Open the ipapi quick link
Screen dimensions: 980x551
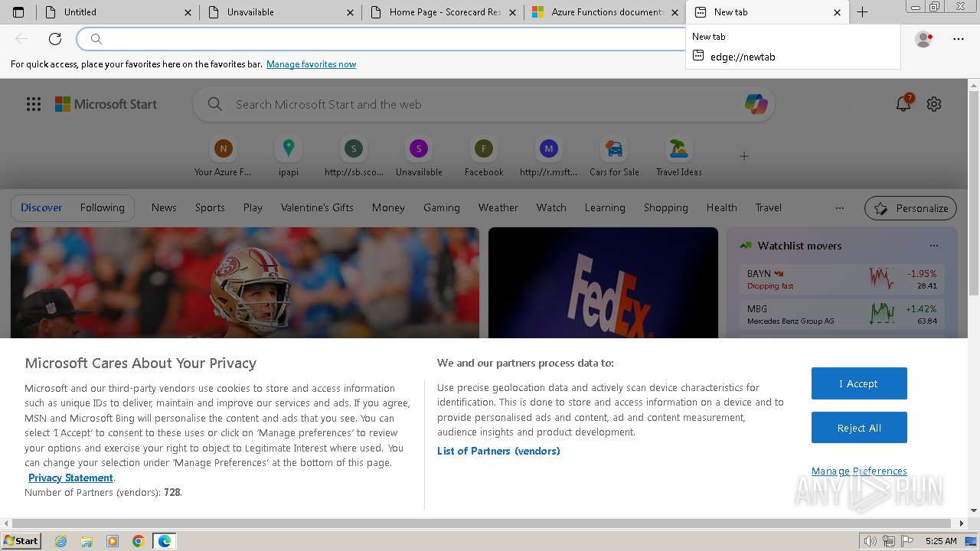(288, 157)
